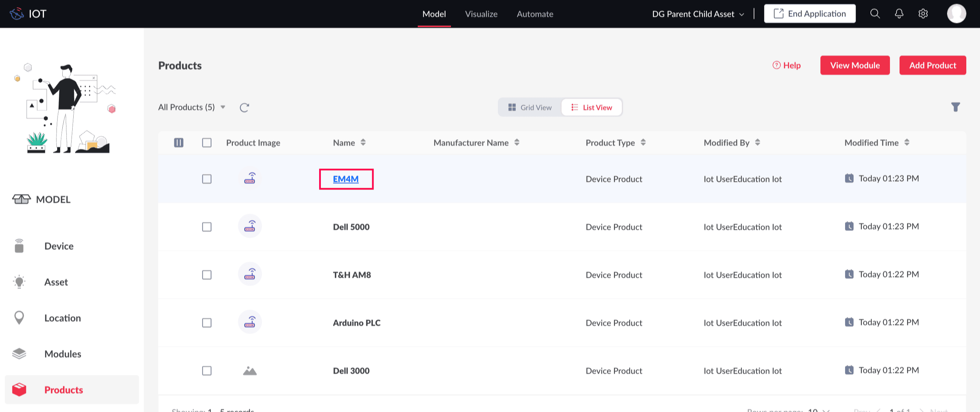The width and height of the screenshot is (980, 412).
Task: Check the select-all header checkbox
Action: 206,143
